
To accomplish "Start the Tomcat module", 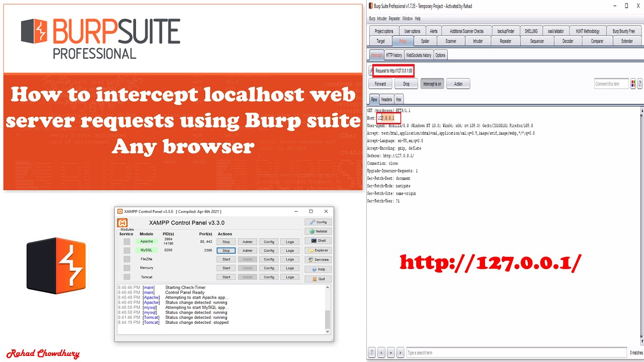I will coord(226,277).
